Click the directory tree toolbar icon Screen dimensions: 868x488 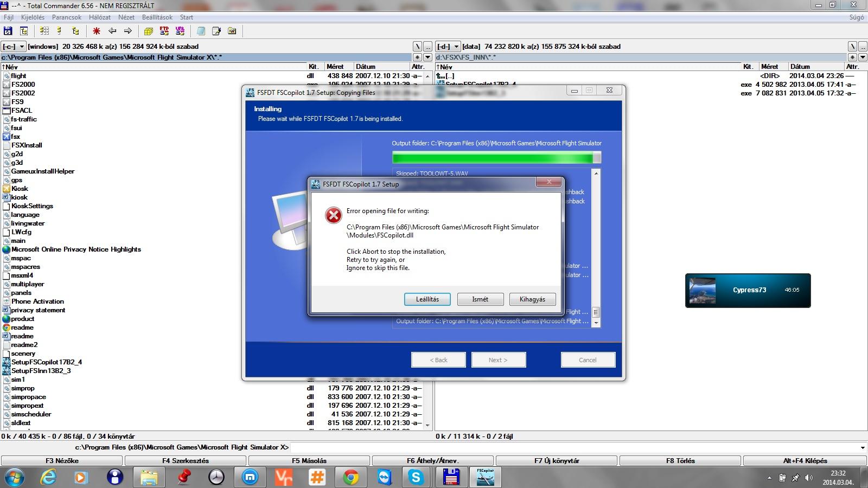(x=24, y=31)
